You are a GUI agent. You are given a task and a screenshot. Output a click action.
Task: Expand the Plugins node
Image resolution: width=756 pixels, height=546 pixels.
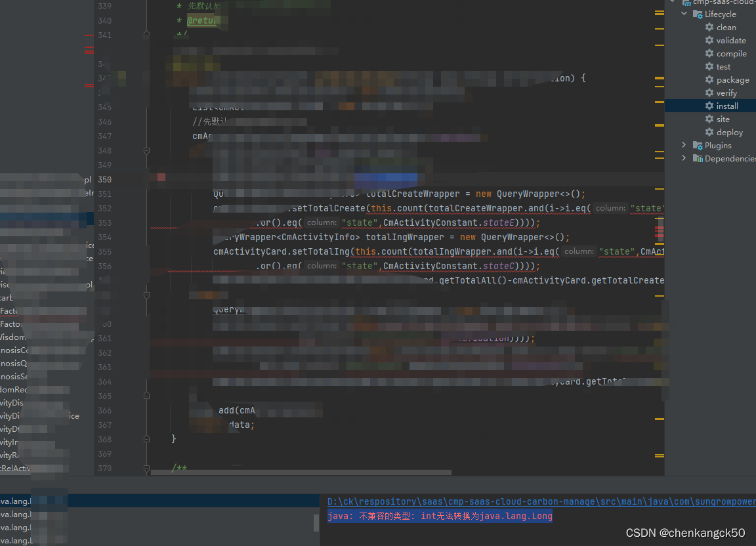tap(684, 145)
